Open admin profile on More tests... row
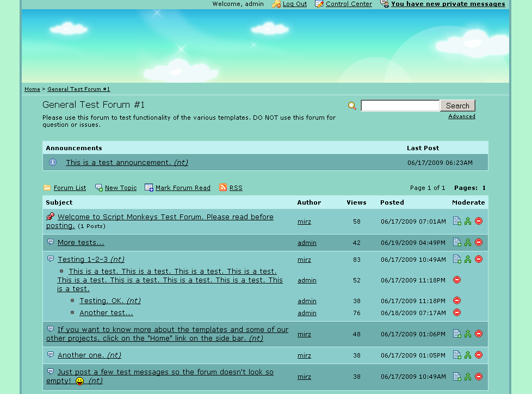The width and height of the screenshot is (532, 394). tap(307, 243)
